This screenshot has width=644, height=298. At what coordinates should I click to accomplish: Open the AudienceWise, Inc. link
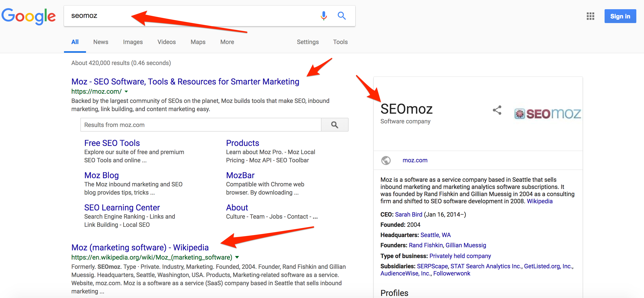(405, 273)
